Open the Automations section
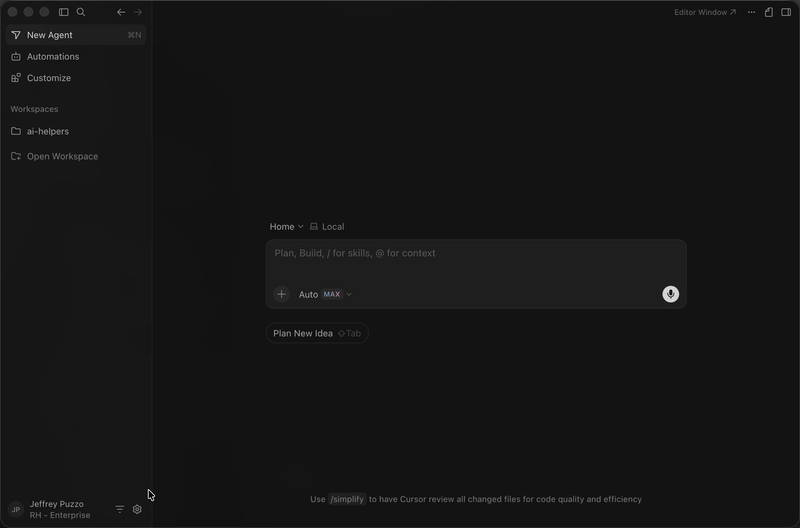The image size is (800, 528). [76, 57]
